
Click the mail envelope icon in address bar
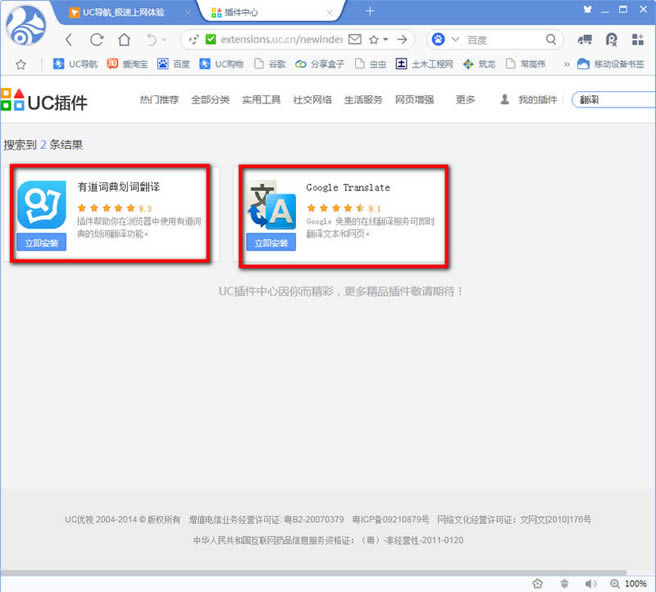tap(355, 39)
